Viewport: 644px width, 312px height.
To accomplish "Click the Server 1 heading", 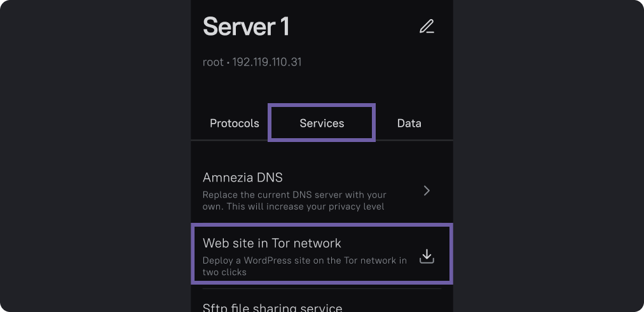I will tap(245, 27).
